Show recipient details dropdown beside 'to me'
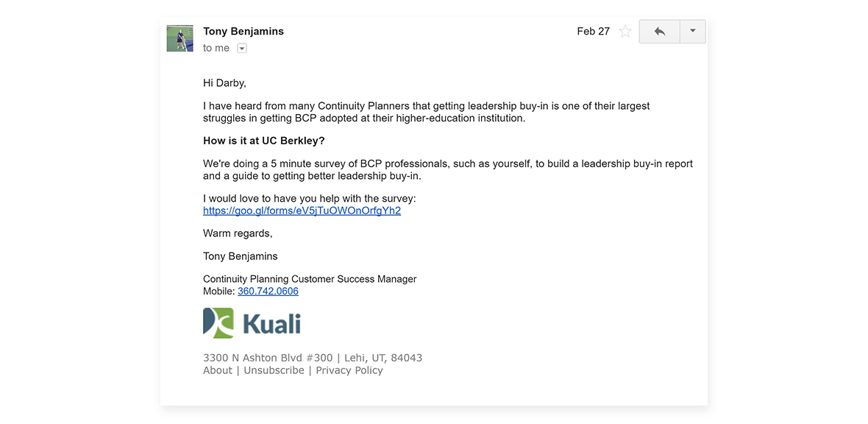Screen dimensions: 868x424 click(242, 48)
